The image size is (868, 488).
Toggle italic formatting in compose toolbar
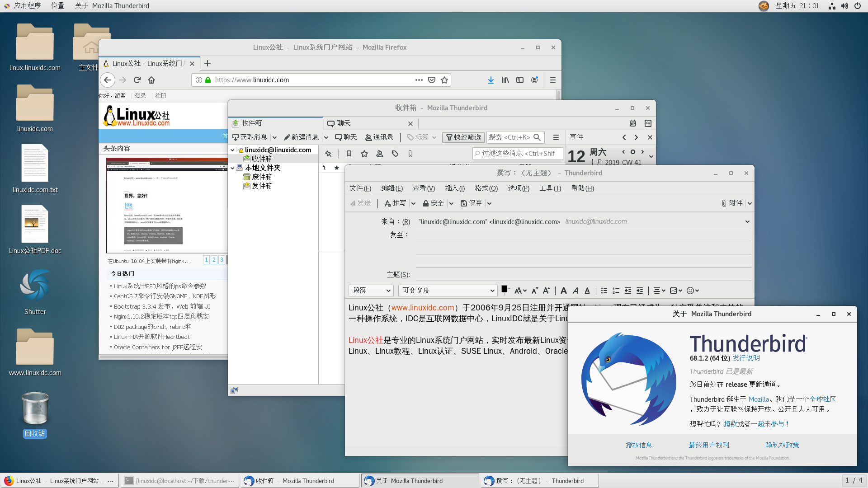point(576,291)
